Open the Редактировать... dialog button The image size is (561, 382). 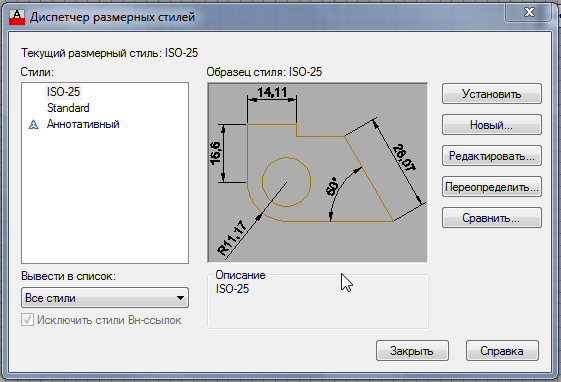(492, 156)
